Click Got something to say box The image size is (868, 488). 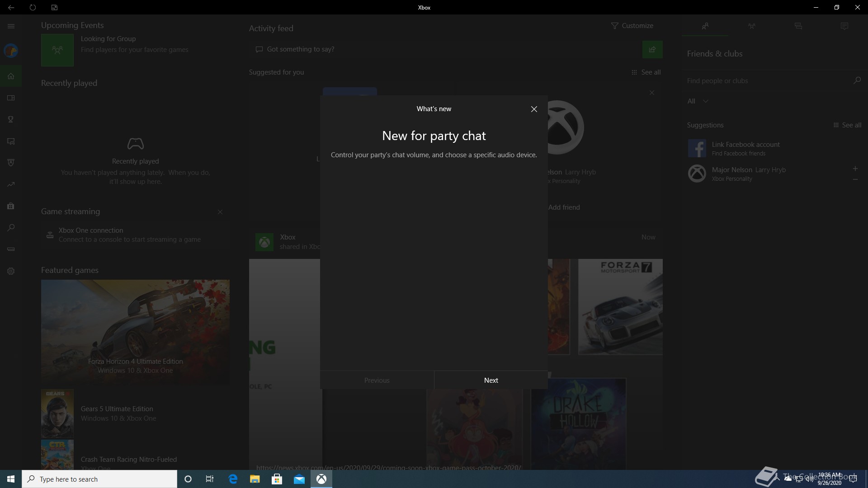444,49
